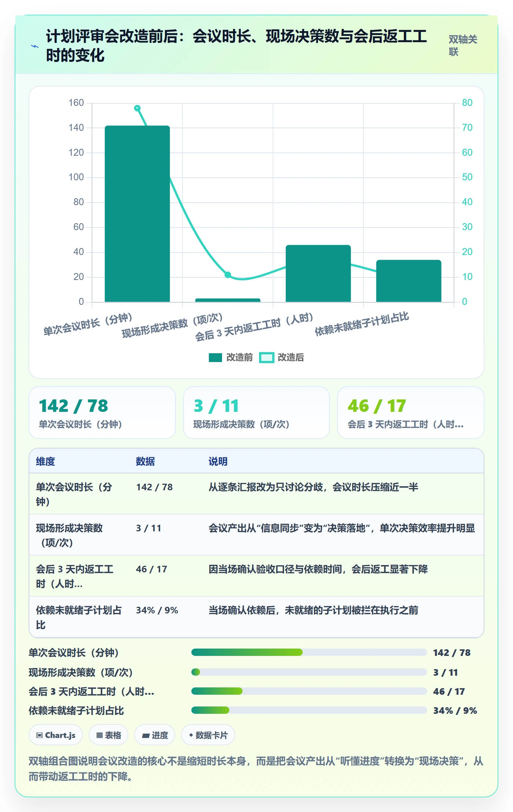Click the 会后 3 天内返工工时 progress bar
513x812 pixels.
(x=309, y=691)
